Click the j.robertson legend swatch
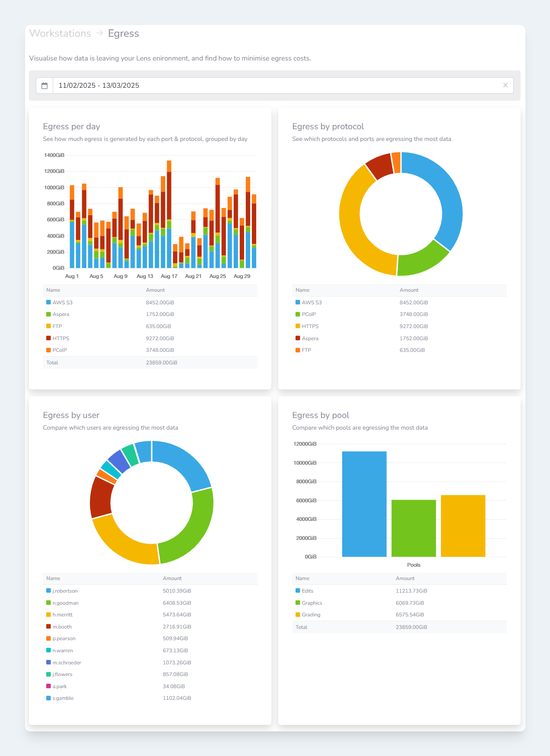Image resolution: width=550 pixels, height=756 pixels. click(48, 591)
